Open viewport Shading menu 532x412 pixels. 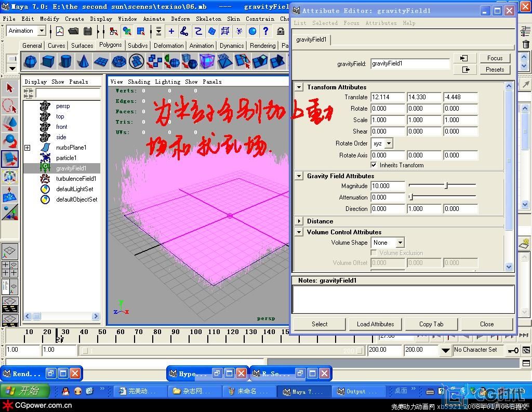click(x=139, y=82)
